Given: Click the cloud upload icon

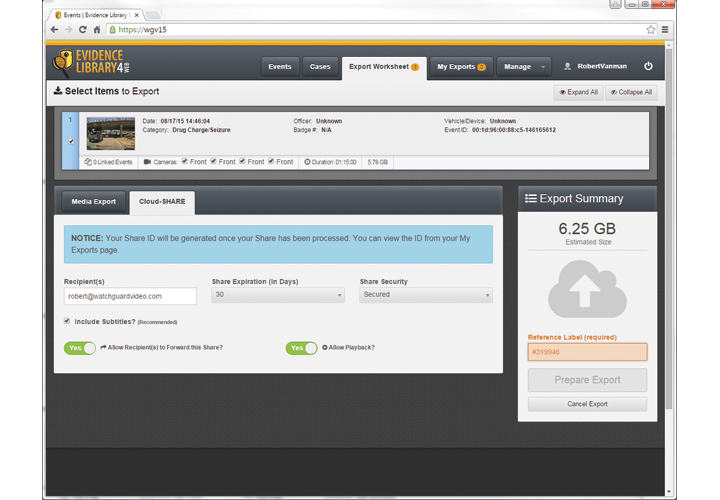Looking at the screenshot, I should [x=587, y=289].
